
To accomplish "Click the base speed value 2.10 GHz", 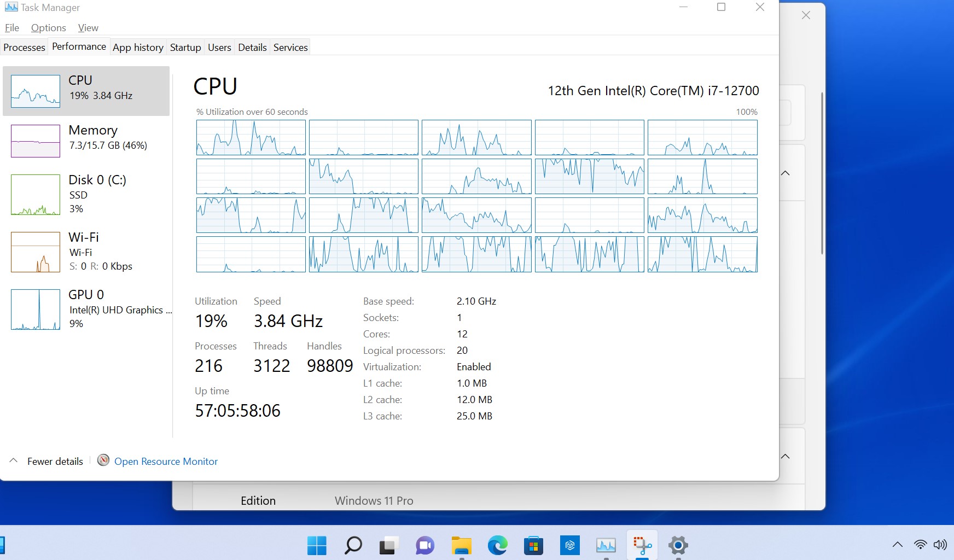I will pos(476,301).
